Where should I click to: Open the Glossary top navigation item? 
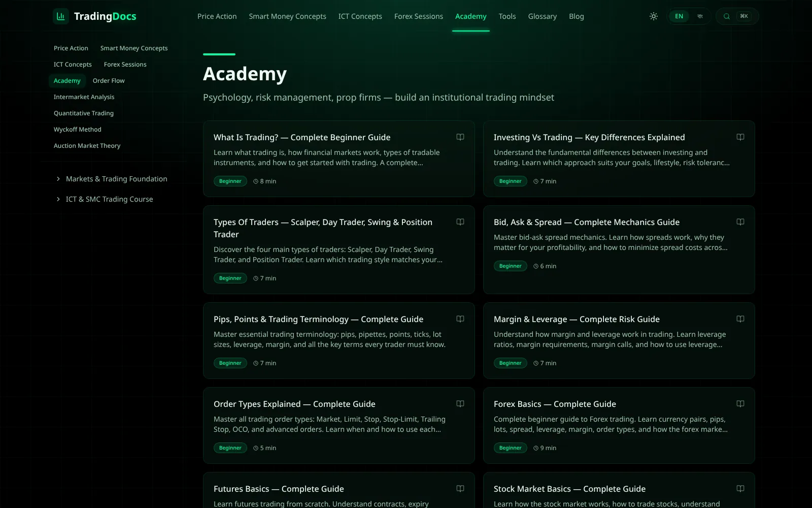click(x=543, y=16)
